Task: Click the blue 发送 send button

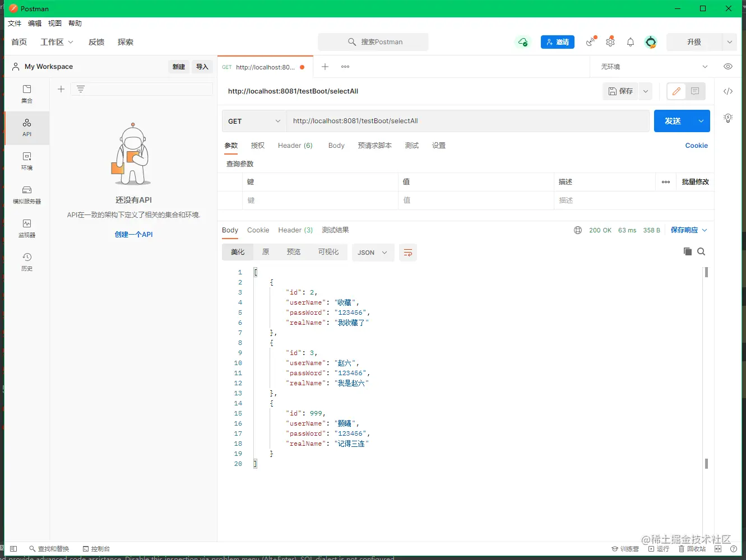Action: coord(673,121)
